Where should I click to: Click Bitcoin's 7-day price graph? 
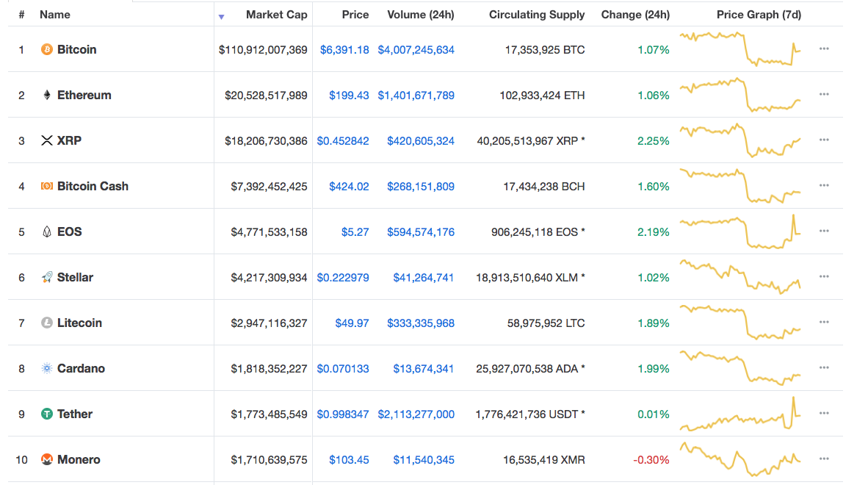click(x=738, y=49)
